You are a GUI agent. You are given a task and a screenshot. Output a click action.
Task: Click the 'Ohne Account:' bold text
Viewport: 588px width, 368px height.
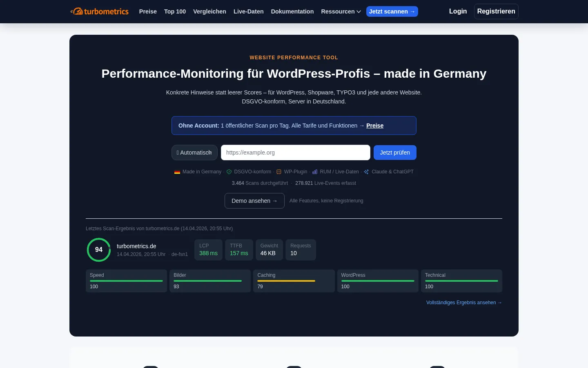point(199,126)
